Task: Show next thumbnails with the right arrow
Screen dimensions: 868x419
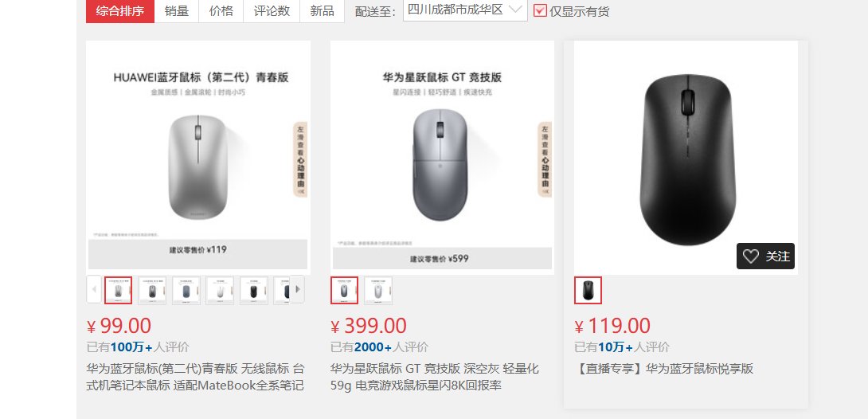Action: click(297, 289)
